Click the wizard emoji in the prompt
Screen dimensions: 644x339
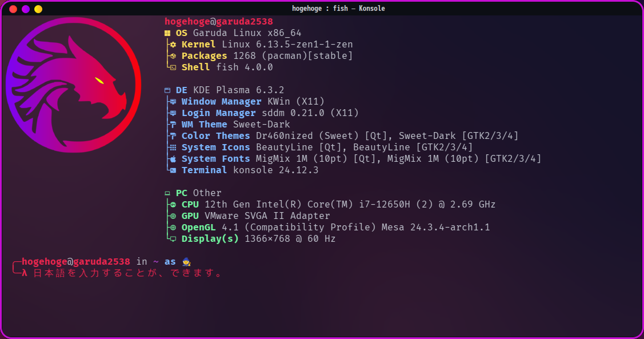(x=186, y=262)
